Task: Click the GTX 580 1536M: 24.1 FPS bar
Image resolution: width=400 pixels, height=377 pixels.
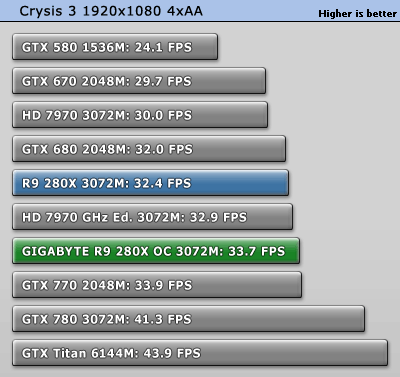Action: [x=115, y=47]
